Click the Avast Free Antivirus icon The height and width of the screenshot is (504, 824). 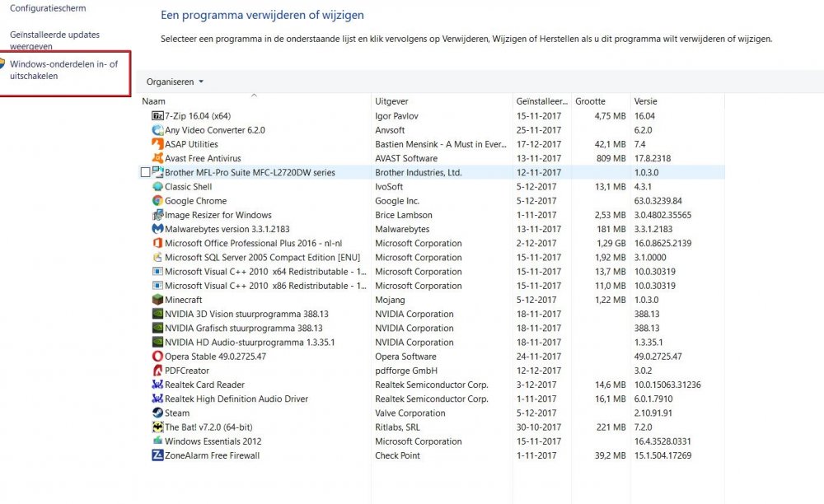[x=157, y=158]
